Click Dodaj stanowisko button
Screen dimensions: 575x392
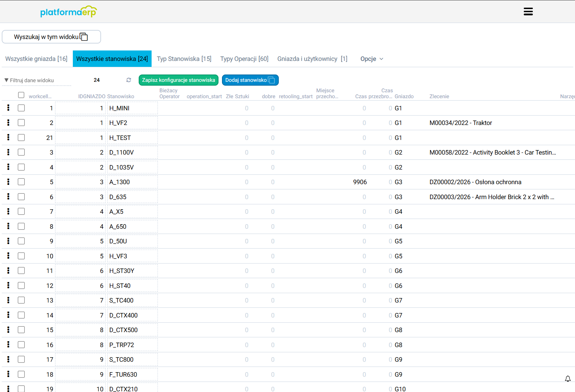[250, 80]
